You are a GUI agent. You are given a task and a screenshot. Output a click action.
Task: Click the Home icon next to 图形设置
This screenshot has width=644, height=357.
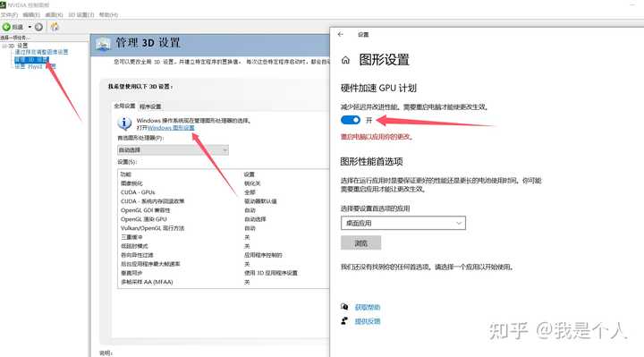coord(346,60)
